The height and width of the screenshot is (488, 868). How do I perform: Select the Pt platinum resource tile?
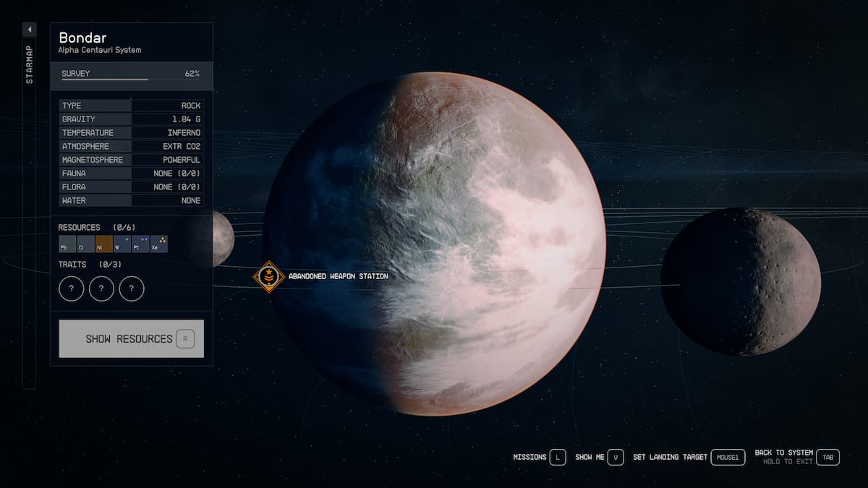point(140,244)
